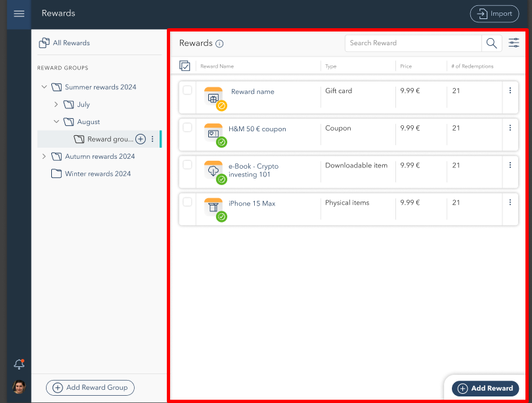This screenshot has width=532, height=403.
Task: Check the iPhone 15 Max checkbox
Action: [187, 202]
